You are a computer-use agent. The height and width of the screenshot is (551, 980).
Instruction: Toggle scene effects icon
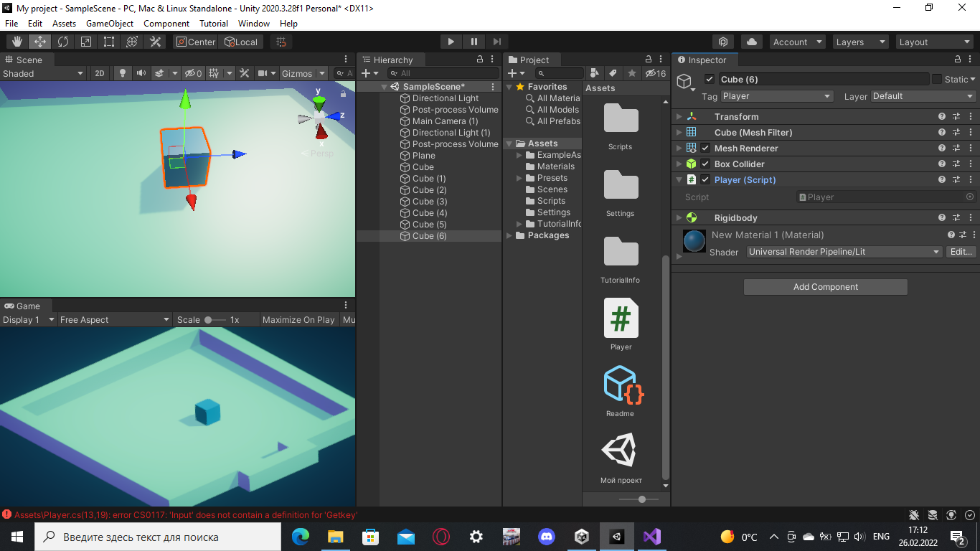click(159, 73)
